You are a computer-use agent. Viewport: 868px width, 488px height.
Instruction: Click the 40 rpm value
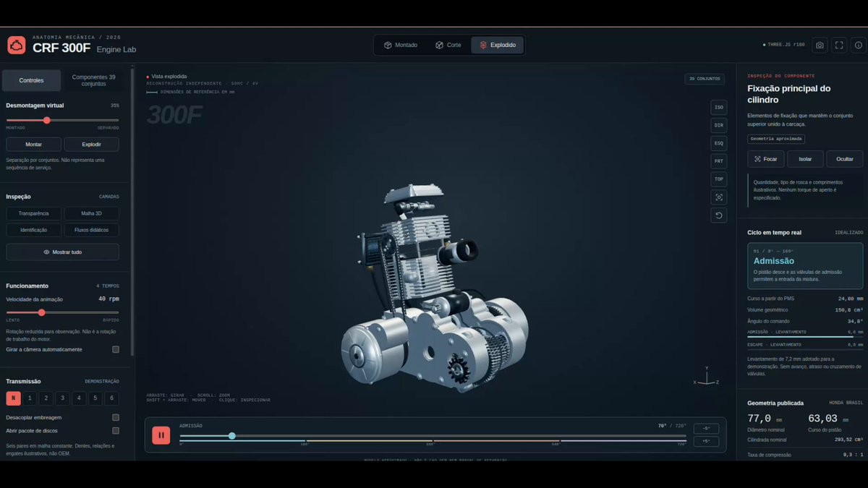[x=109, y=299]
